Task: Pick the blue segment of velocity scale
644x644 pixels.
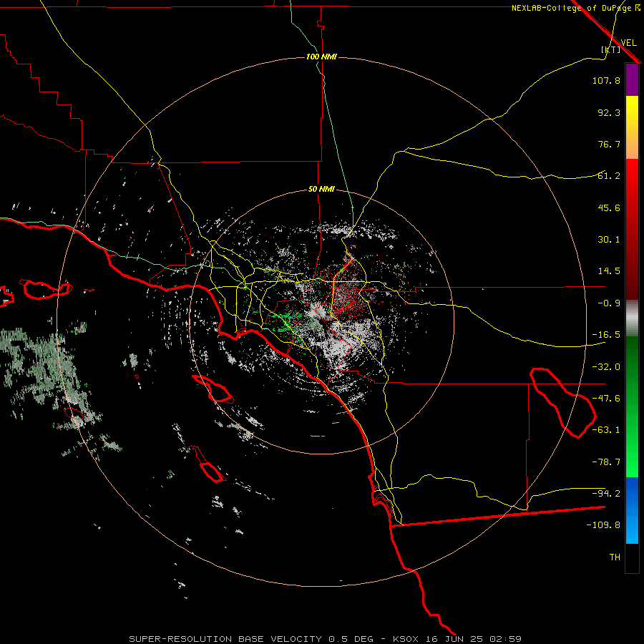Action: tap(632, 510)
